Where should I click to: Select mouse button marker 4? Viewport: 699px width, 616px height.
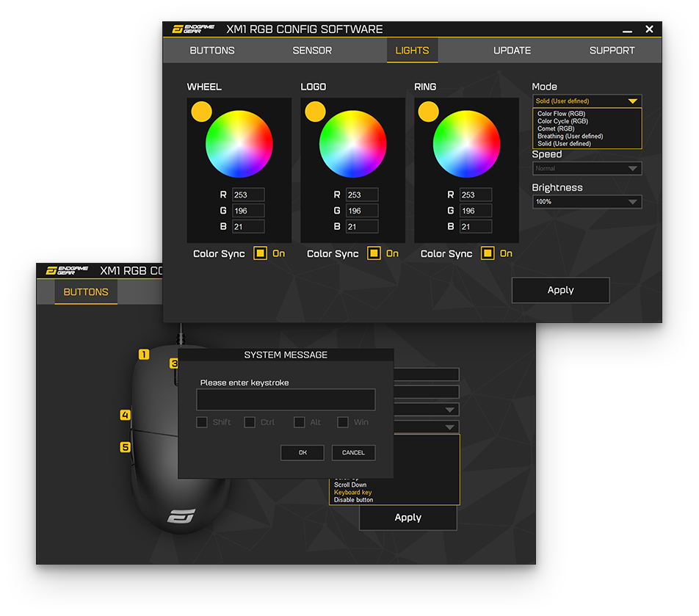(126, 415)
